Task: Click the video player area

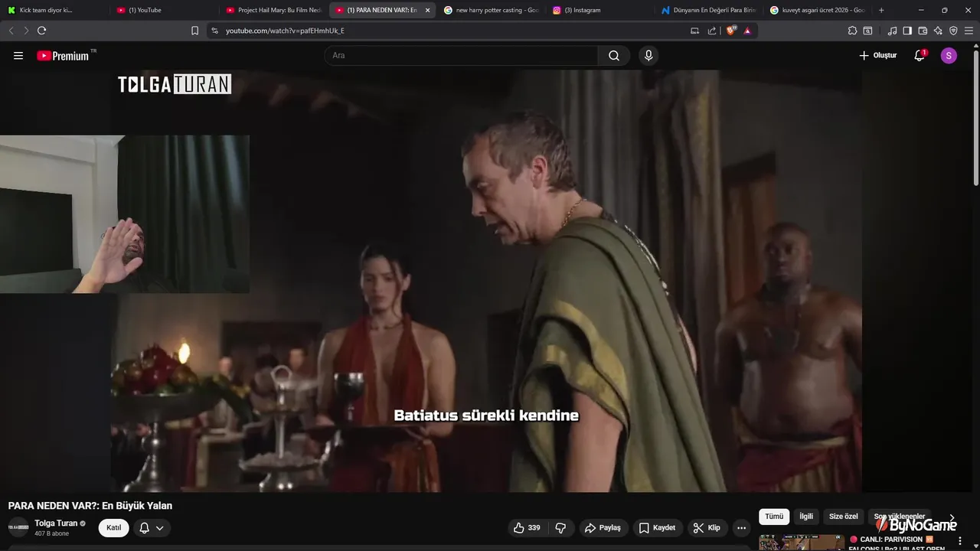Action: (486, 281)
